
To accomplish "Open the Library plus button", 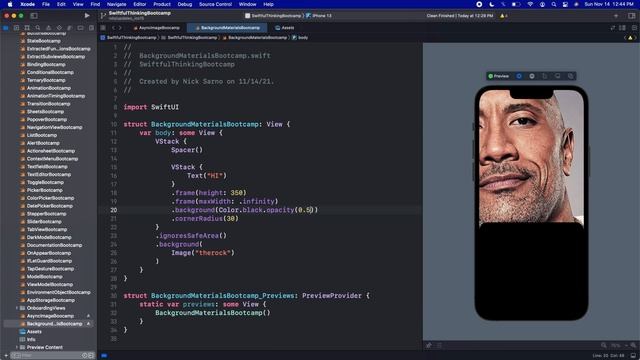I will click(616, 16).
